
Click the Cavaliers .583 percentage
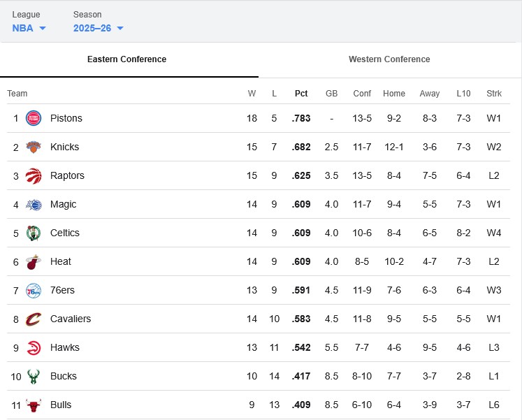pos(301,319)
